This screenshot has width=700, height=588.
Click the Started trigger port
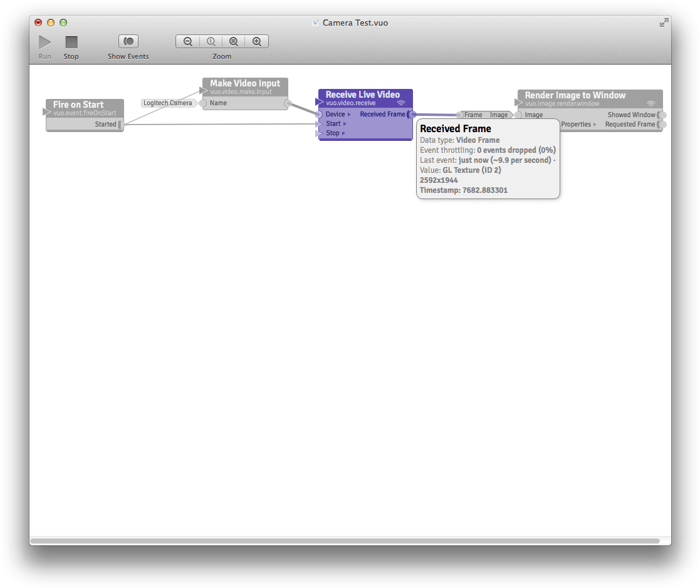[x=120, y=125]
